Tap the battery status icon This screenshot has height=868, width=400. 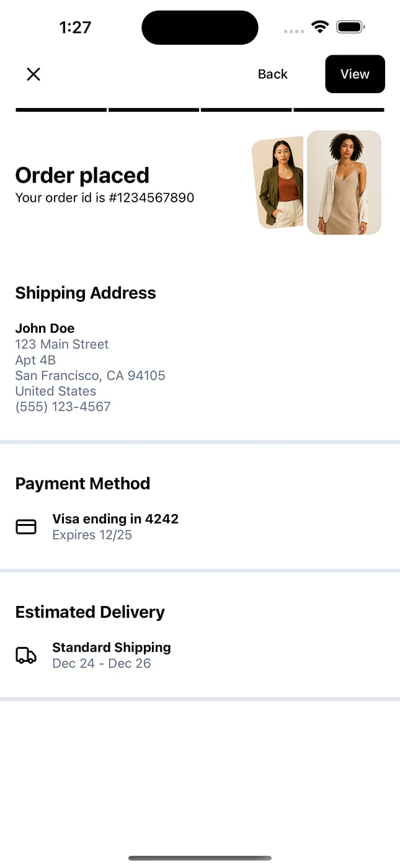click(350, 27)
